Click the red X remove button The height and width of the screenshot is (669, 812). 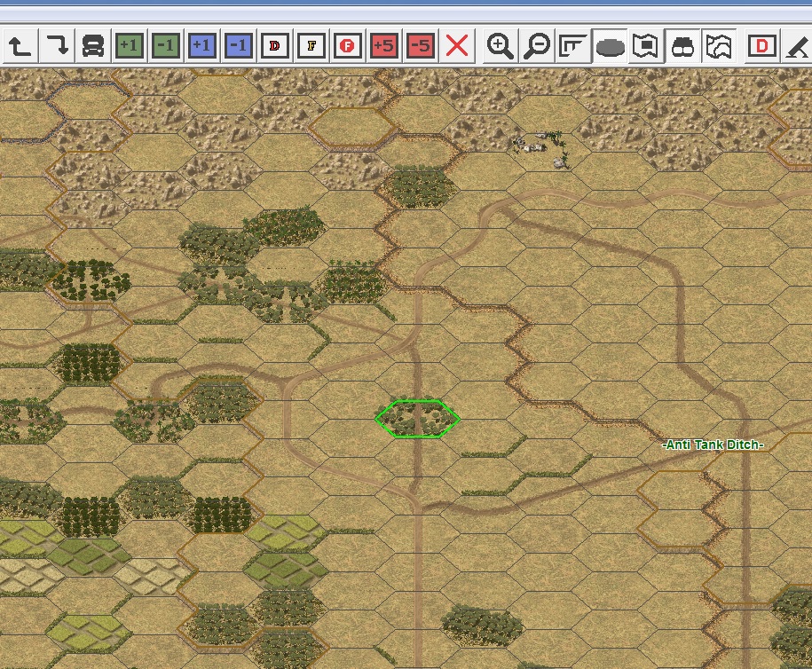[457, 46]
